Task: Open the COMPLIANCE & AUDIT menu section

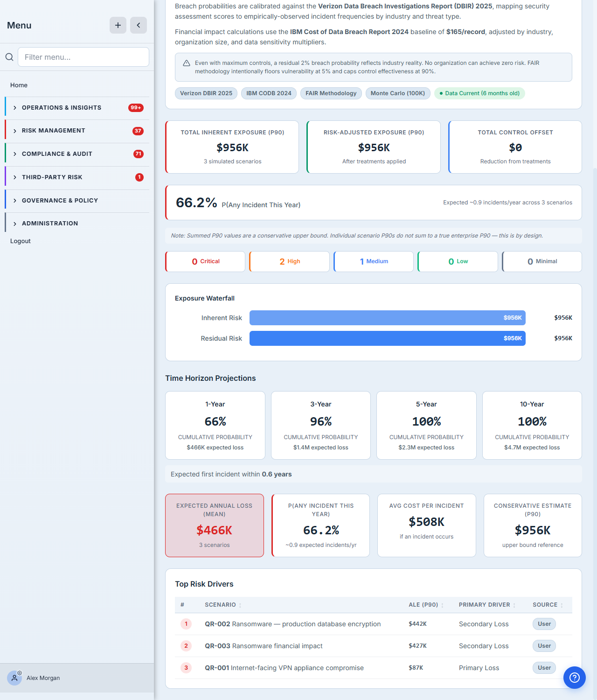Action: pos(77,154)
